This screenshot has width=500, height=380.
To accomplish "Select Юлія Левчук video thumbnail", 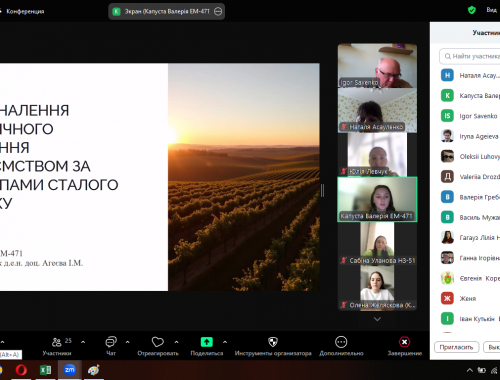I will coord(377,155).
